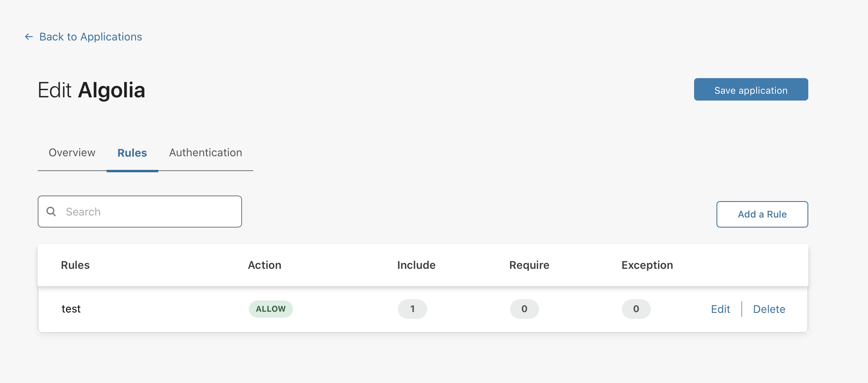
Task: Click the ALLOW action badge
Action: 270,309
